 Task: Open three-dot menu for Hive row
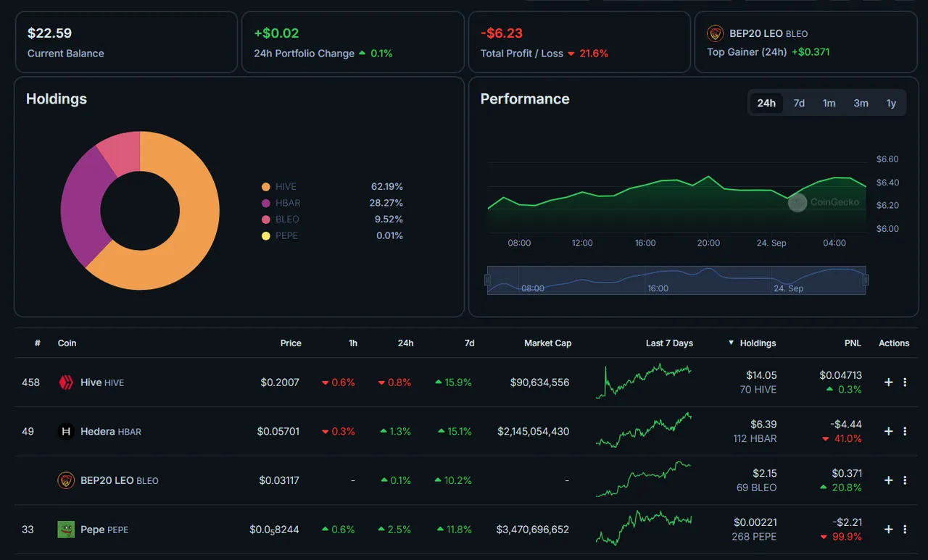coord(905,383)
